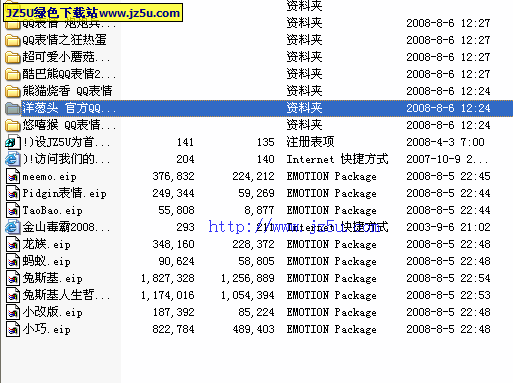
Task: Click size value 293 of 金山毒霸2008
Action: 185,227
